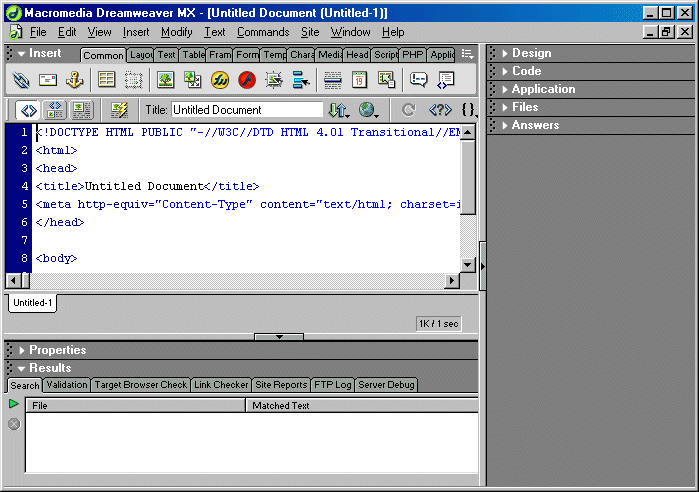The width and height of the screenshot is (699, 492).
Task: Open the Help menu
Action: [x=393, y=32]
